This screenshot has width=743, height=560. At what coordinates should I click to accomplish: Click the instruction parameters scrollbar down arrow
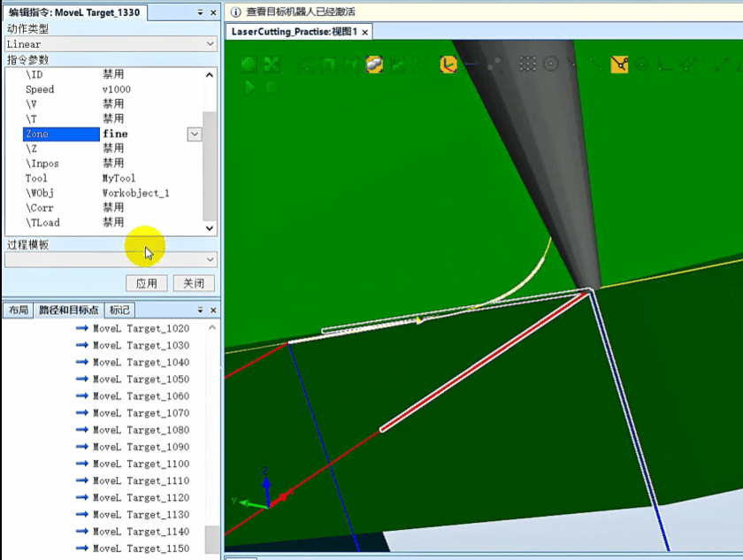[210, 228]
